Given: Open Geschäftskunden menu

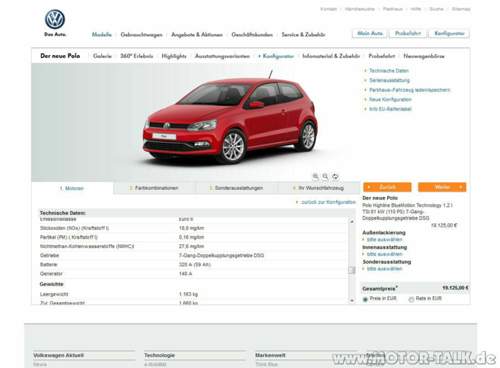Looking at the screenshot, I should [x=252, y=35].
